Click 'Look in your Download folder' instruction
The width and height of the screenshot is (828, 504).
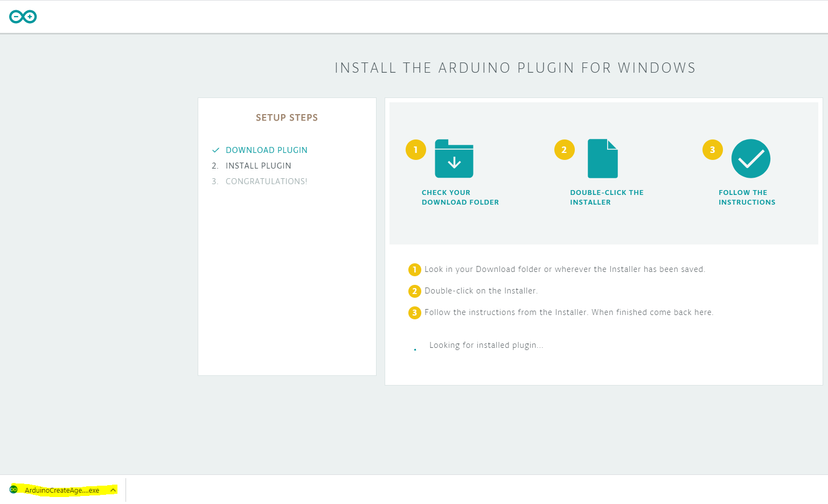click(x=565, y=269)
